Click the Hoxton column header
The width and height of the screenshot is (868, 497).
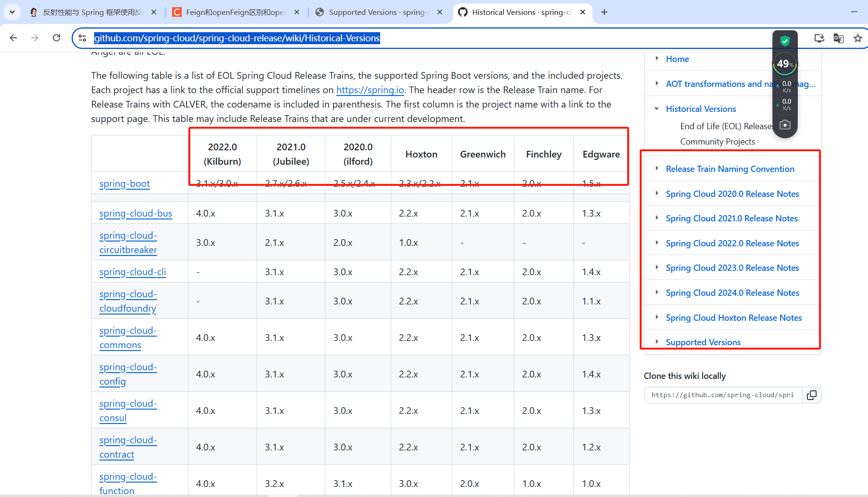click(x=422, y=154)
